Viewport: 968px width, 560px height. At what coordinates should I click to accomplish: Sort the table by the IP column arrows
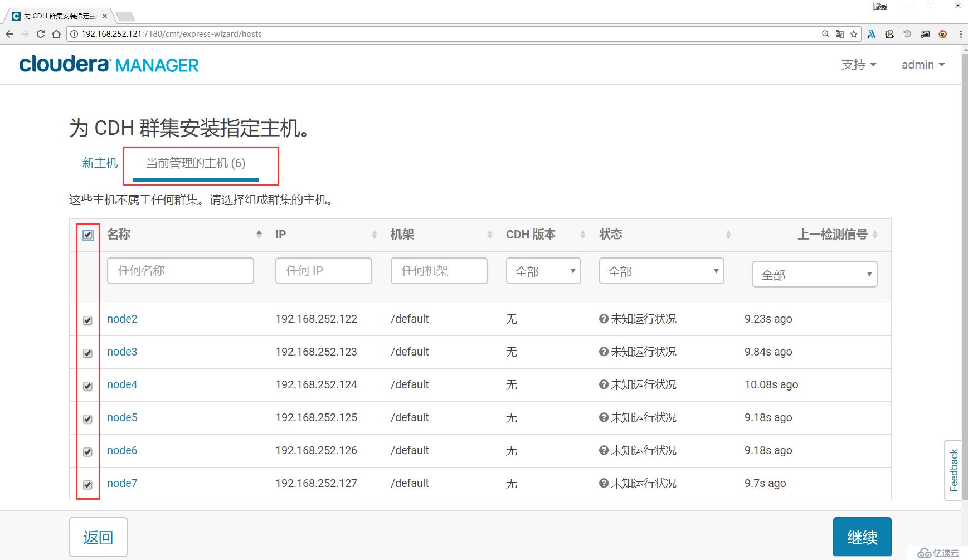(x=374, y=235)
